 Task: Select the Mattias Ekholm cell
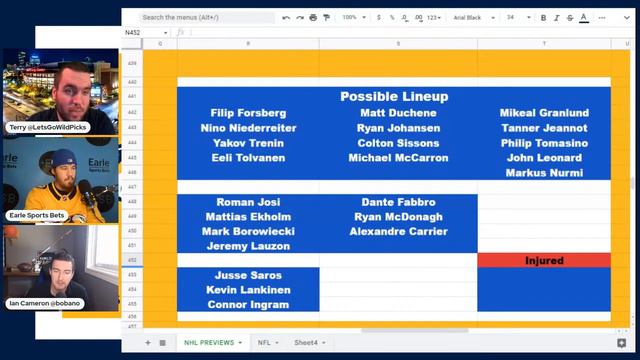click(248, 217)
